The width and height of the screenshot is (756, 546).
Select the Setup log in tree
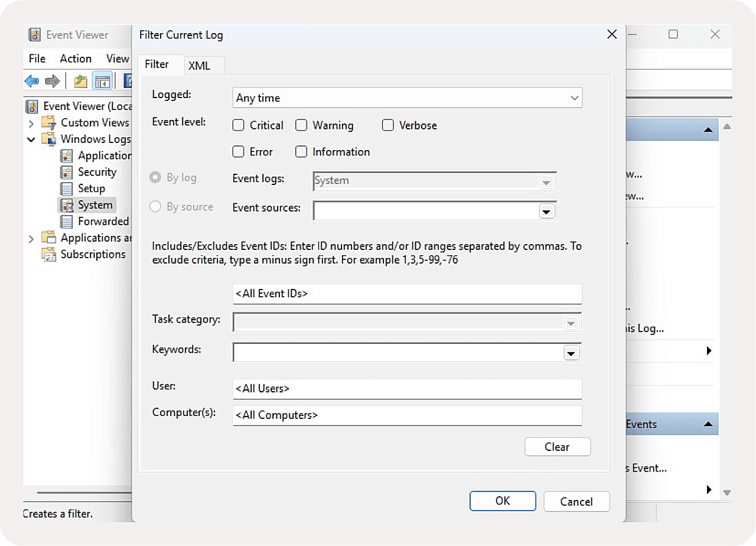(91, 188)
